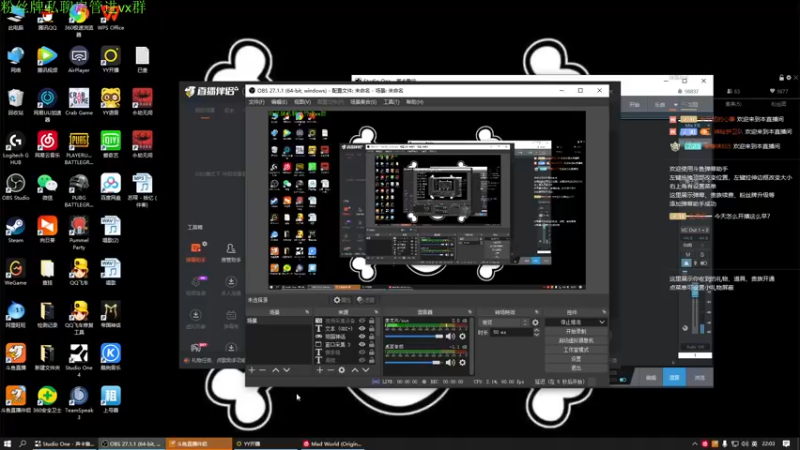Click exit button in OBS controls
This screenshot has height=450, width=800.
coord(576,368)
